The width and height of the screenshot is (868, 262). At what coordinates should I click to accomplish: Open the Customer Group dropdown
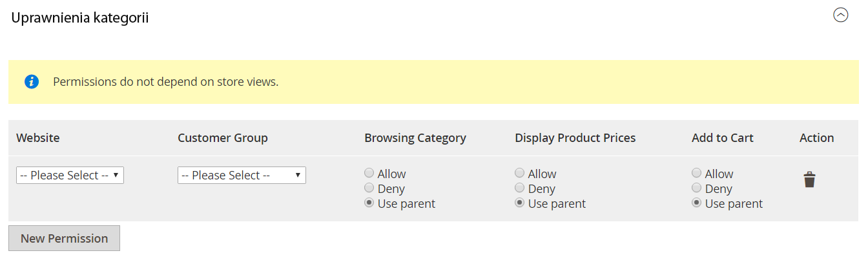coord(242,175)
